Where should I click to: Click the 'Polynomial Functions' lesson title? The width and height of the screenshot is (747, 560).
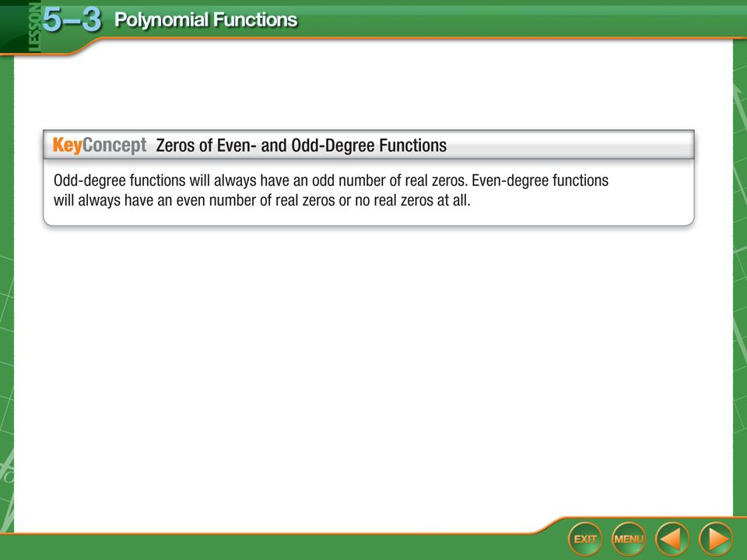click(205, 20)
